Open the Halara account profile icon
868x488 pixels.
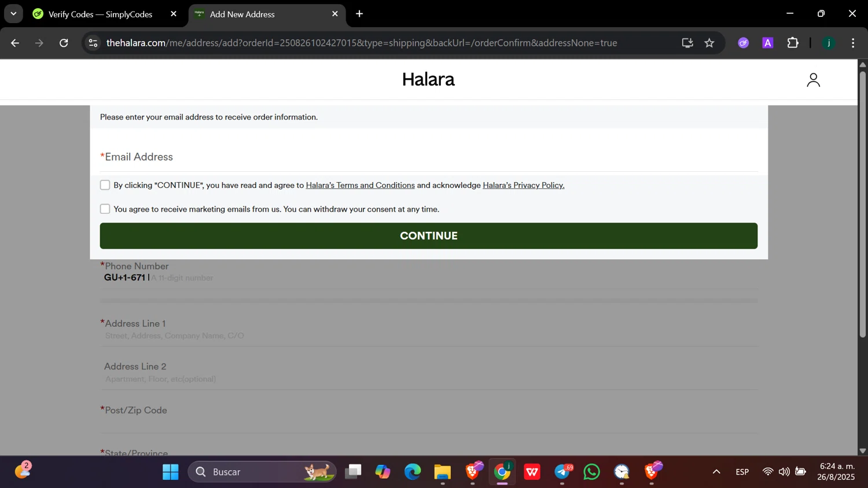pos(813,80)
